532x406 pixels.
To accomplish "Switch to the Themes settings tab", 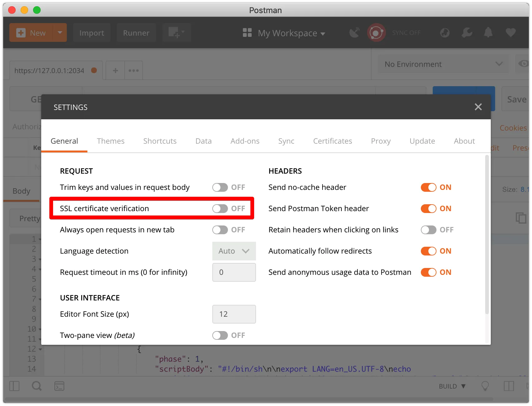I will [x=111, y=141].
